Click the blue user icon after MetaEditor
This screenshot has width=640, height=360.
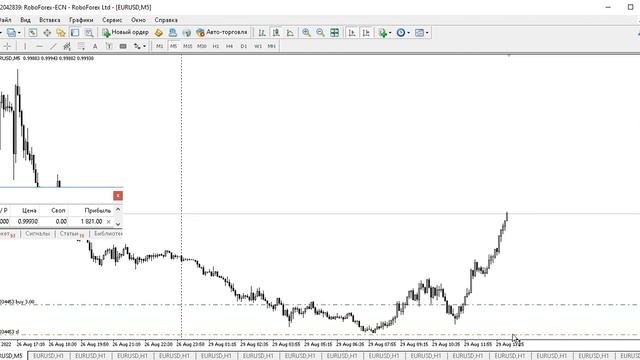point(173,33)
